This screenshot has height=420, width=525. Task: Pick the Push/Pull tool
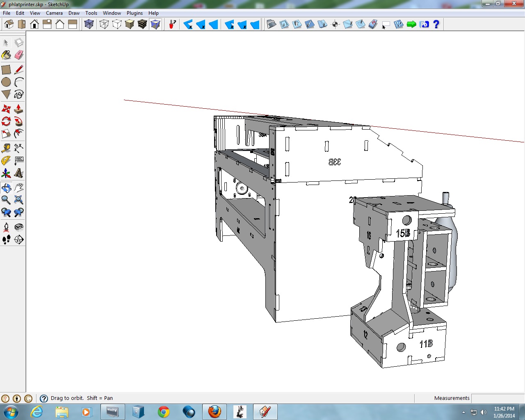point(18,109)
